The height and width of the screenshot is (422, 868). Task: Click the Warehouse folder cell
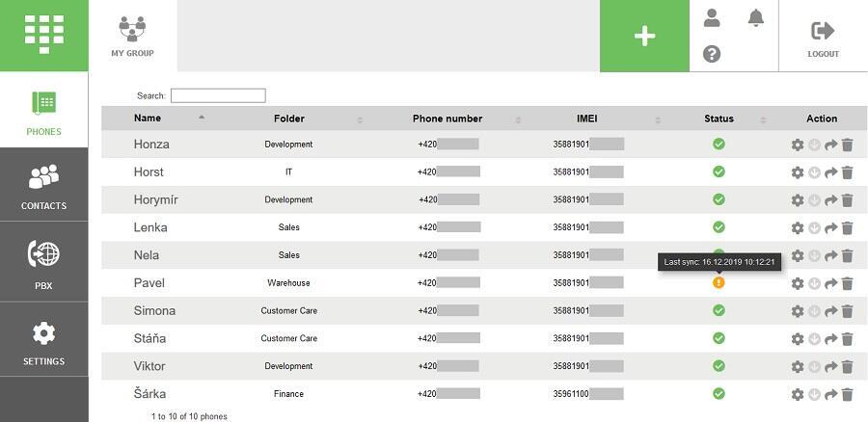pyautogui.click(x=288, y=282)
